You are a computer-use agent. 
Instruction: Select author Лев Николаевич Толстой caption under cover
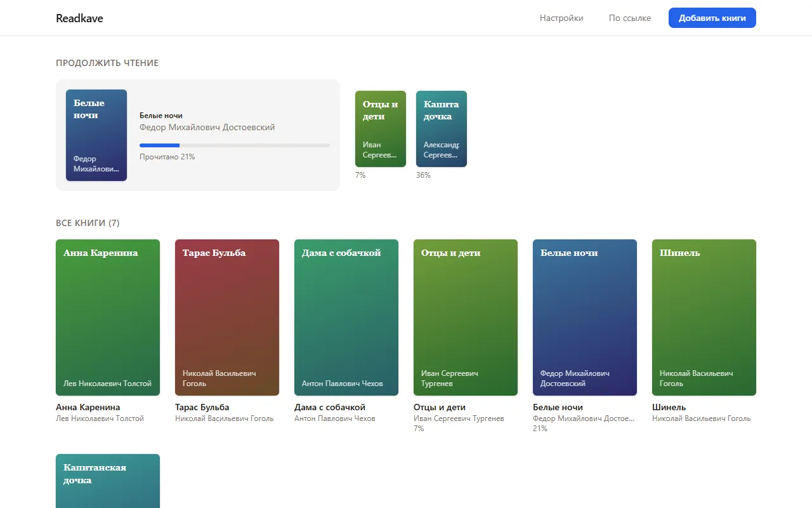(100, 418)
